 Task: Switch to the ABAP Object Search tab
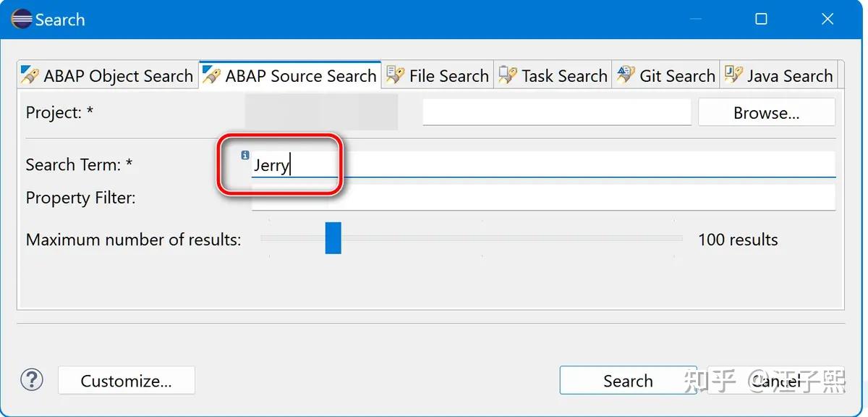click(107, 75)
